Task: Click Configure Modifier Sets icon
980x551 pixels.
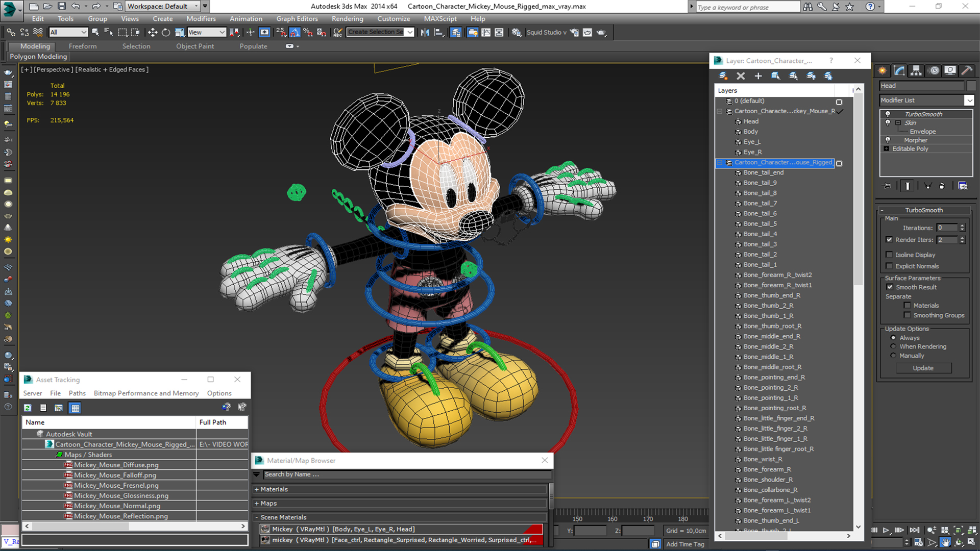Action: [x=963, y=186]
